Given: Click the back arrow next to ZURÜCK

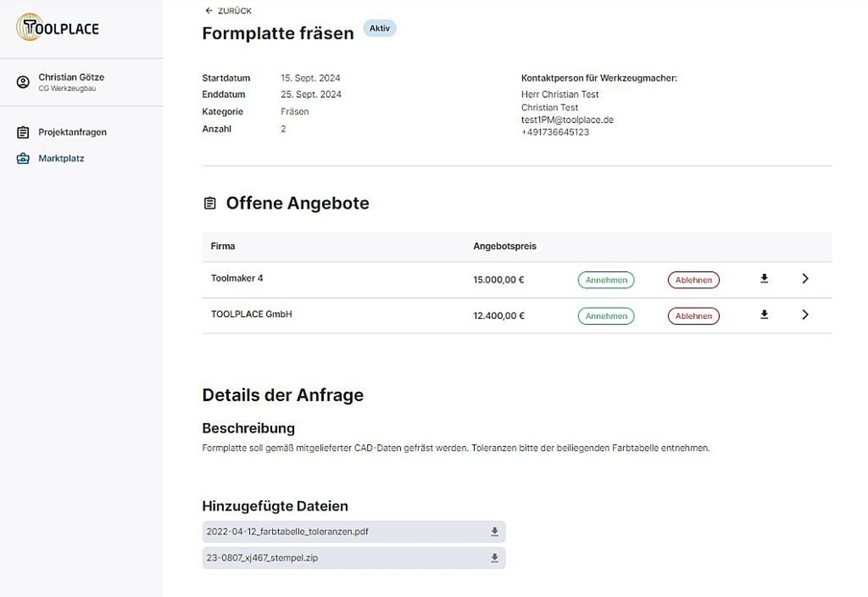Looking at the screenshot, I should click(x=208, y=10).
